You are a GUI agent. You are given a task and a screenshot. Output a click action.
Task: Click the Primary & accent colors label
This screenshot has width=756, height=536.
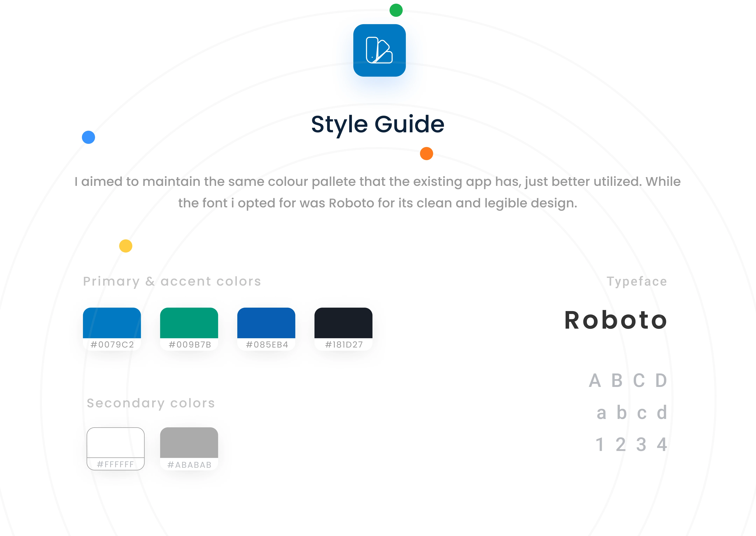pos(172,282)
